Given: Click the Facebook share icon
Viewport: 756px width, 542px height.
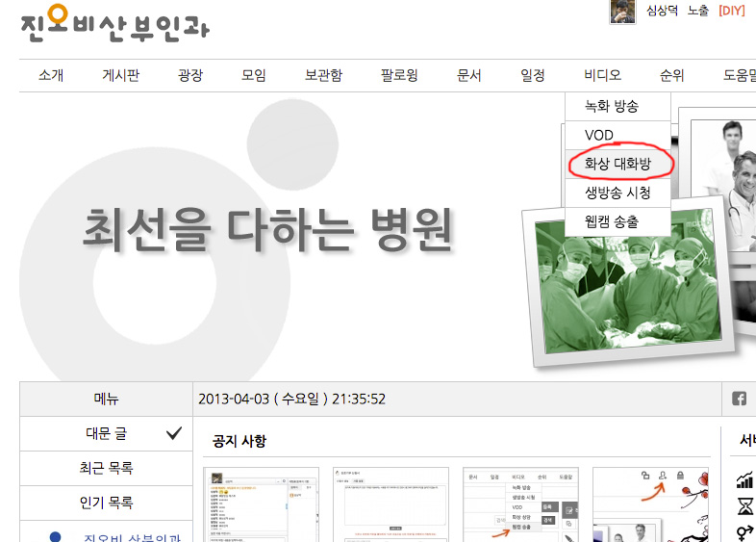Looking at the screenshot, I should [x=740, y=399].
